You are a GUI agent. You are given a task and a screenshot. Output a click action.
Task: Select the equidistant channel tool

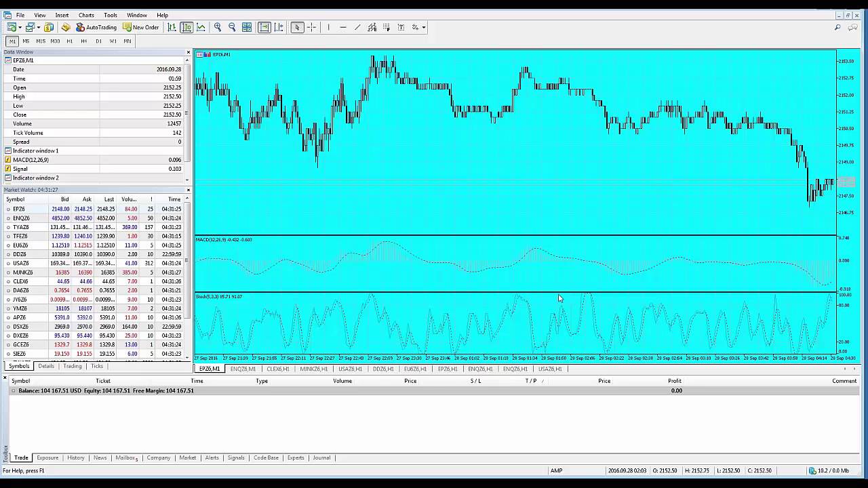point(372,27)
